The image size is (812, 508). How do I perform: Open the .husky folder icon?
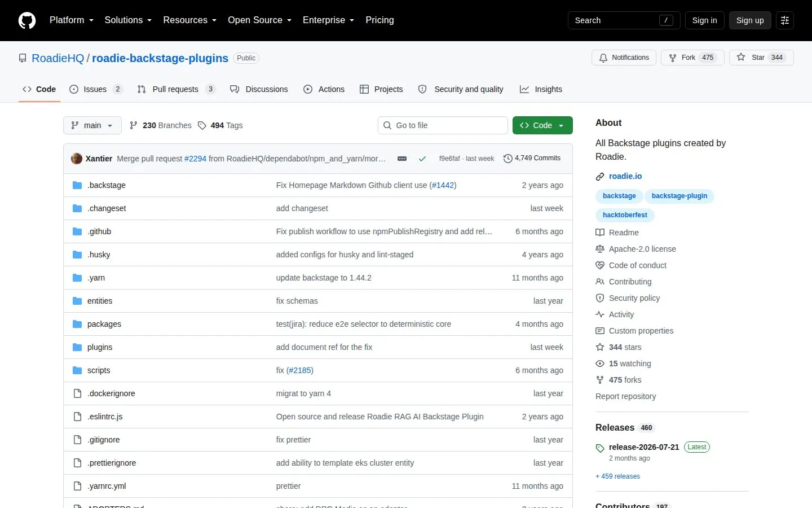[77, 255]
